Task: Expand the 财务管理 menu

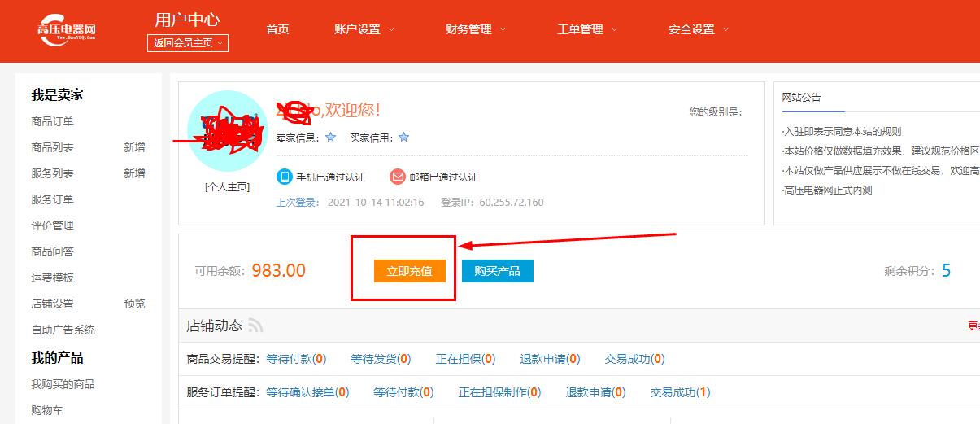Action: tap(476, 29)
